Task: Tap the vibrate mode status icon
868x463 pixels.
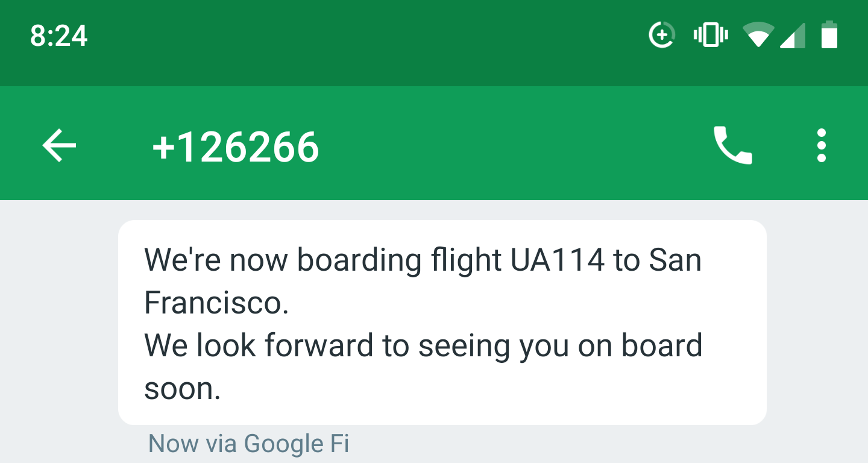Action: 710,35
